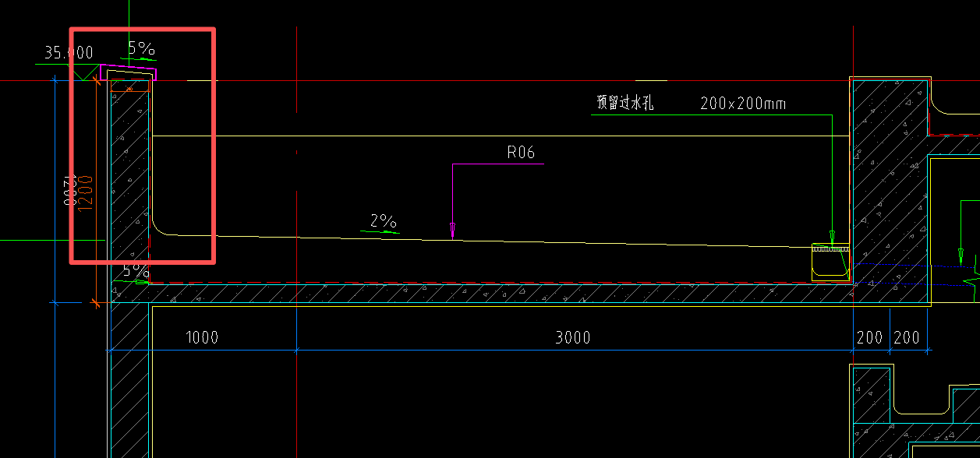Click the 200x200mm dimension note
The height and width of the screenshot is (458, 980).
pos(743,103)
